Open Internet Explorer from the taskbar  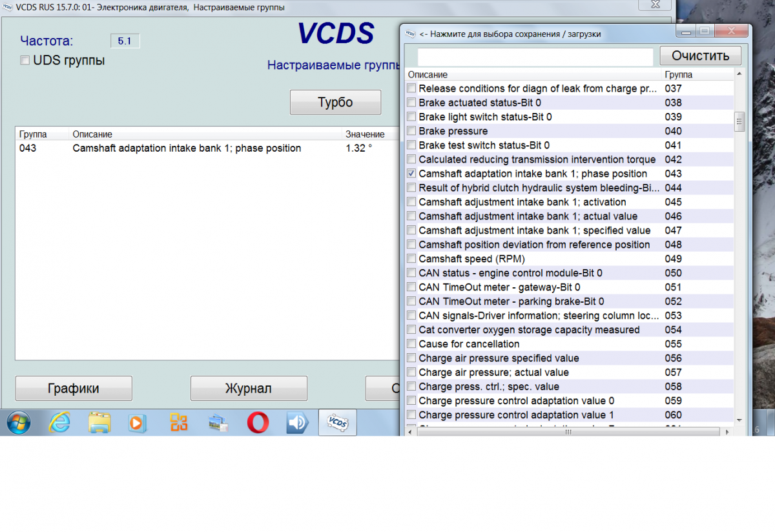59,423
